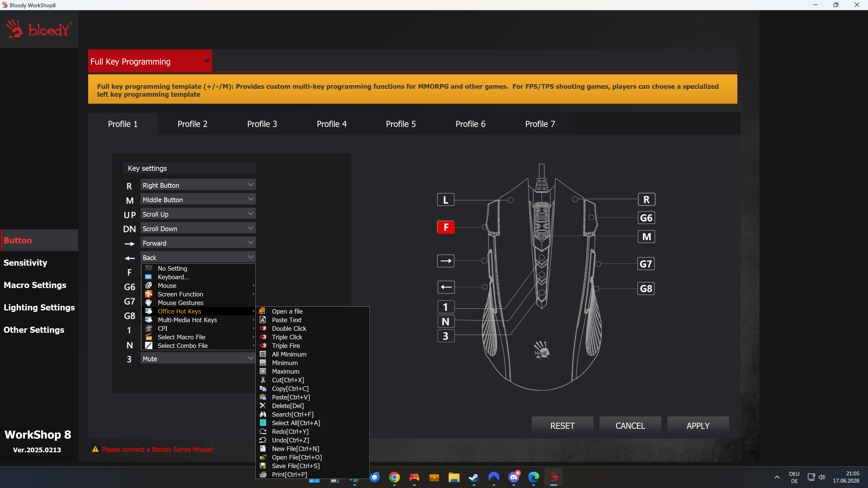Open Google Chrome from the taskbar
The width and height of the screenshot is (868, 488).
tap(394, 477)
